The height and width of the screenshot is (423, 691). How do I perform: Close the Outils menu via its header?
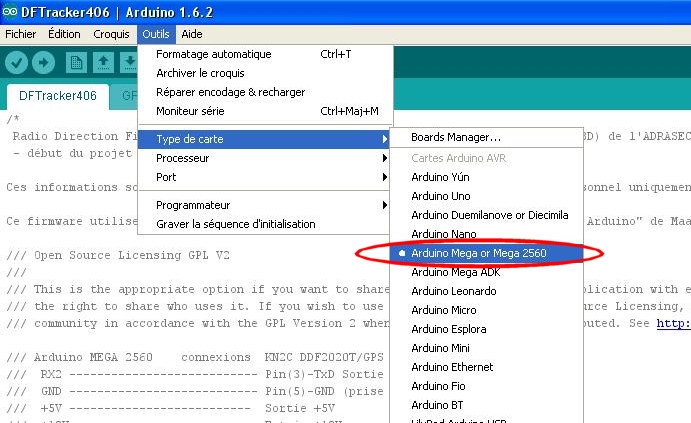click(156, 34)
